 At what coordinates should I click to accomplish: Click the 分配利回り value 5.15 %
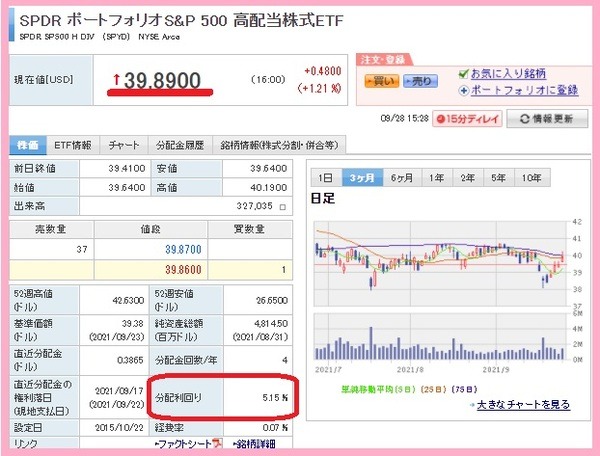click(x=275, y=398)
